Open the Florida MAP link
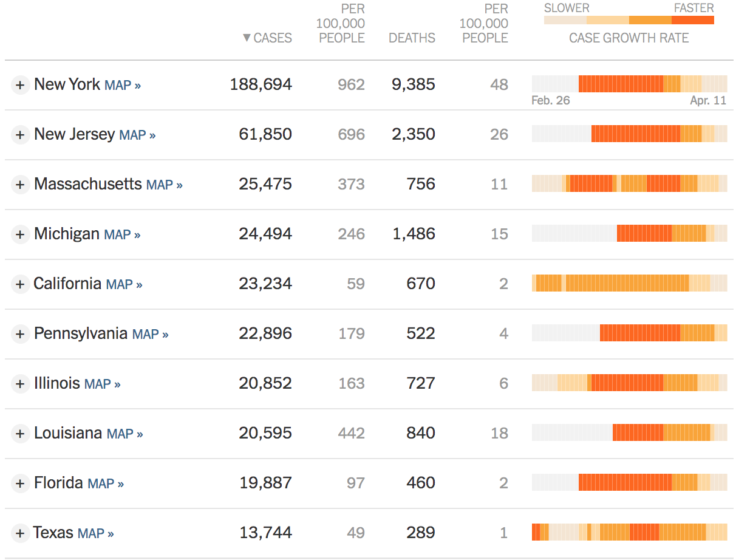The width and height of the screenshot is (736, 560). click(106, 484)
